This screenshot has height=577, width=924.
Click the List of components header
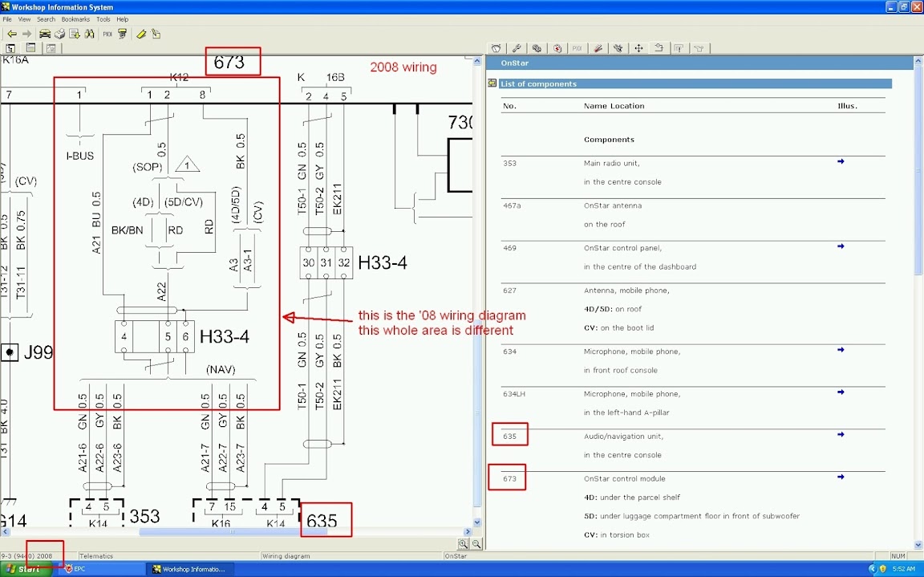point(695,83)
